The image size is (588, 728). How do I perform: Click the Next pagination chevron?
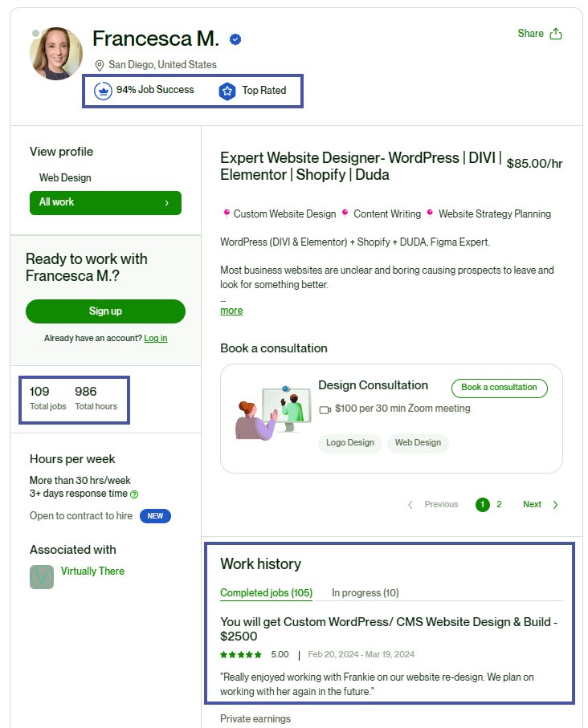point(555,504)
